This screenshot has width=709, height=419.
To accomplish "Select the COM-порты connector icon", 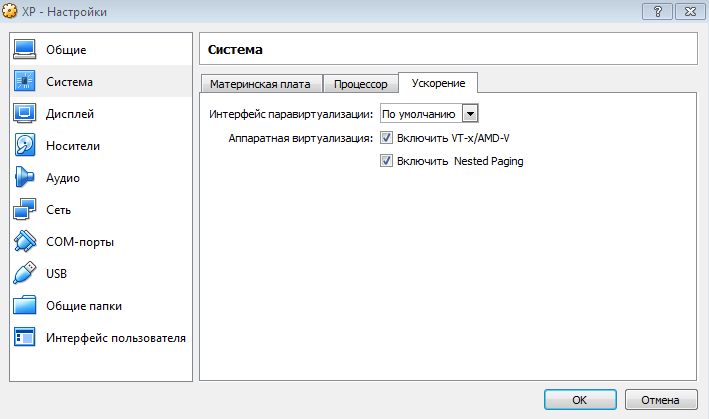I will click(x=25, y=242).
